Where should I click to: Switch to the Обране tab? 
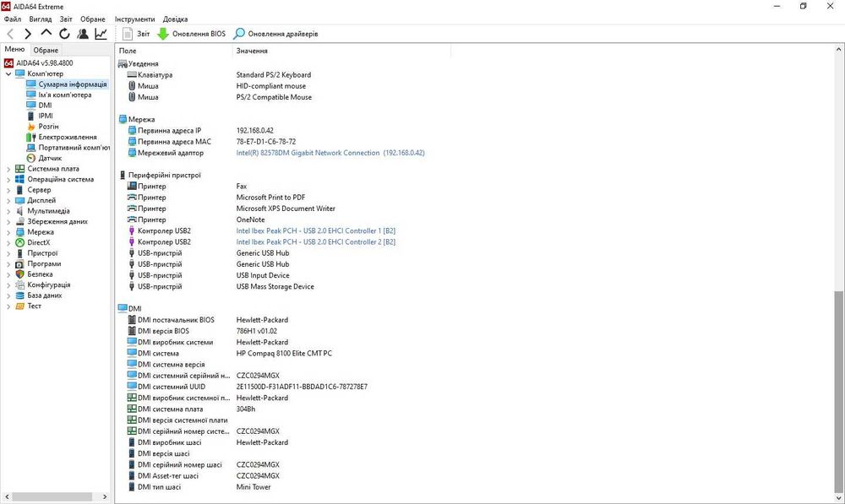46,50
